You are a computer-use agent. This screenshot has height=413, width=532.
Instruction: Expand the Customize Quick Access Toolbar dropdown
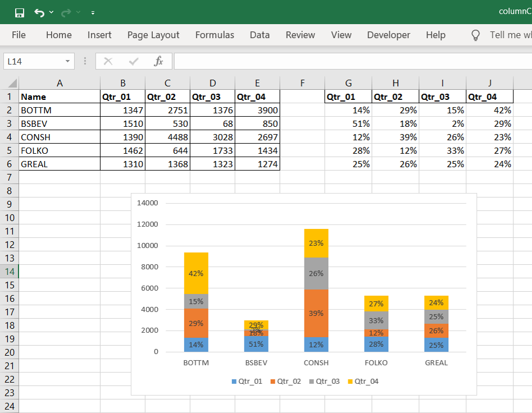pos(93,12)
